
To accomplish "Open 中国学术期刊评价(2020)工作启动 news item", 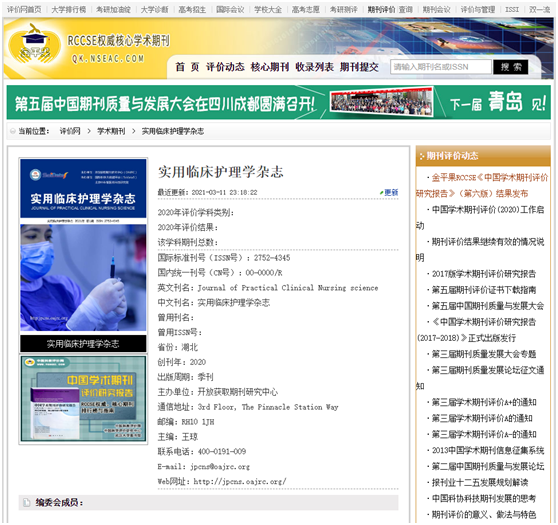I will 480,217.
